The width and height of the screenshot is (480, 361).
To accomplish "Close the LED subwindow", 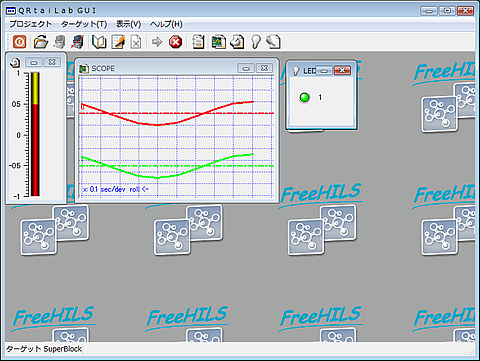I will coord(342,70).
